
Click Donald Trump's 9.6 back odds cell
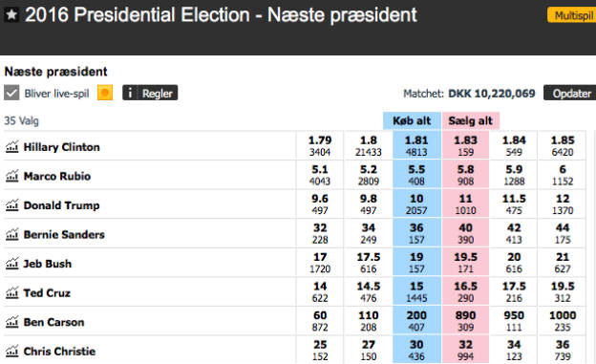(320, 204)
